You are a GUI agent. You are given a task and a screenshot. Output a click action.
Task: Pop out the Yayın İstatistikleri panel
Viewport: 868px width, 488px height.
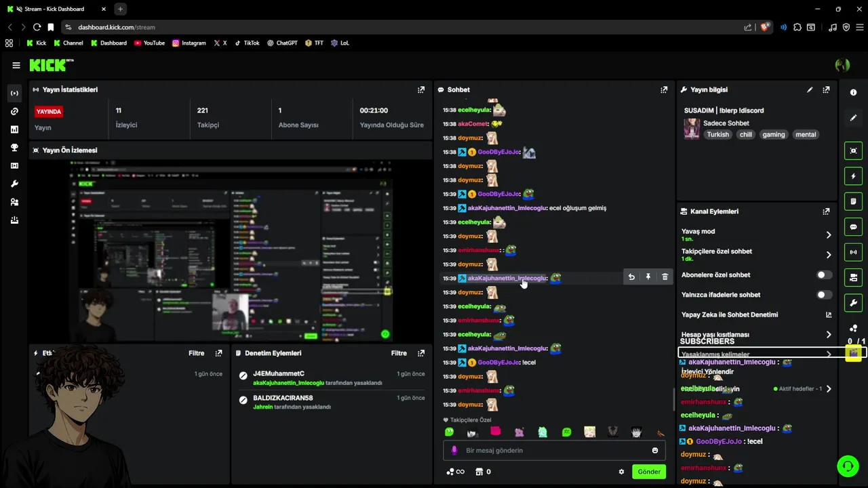[421, 89]
